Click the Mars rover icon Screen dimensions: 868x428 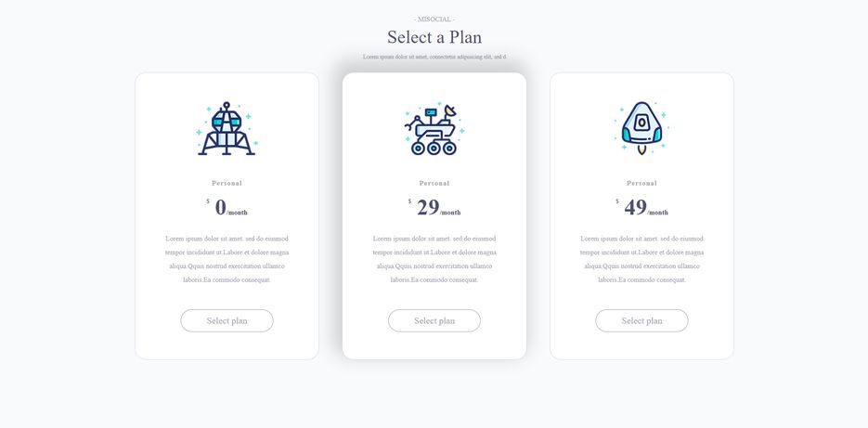coord(434,128)
